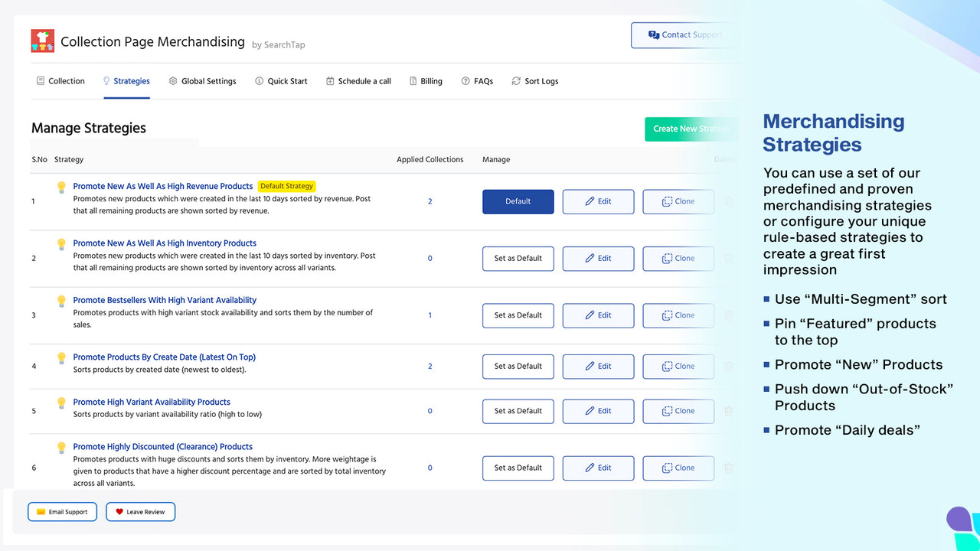980x551 pixels.
Task: Open the Collection tab
Action: click(x=60, y=81)
